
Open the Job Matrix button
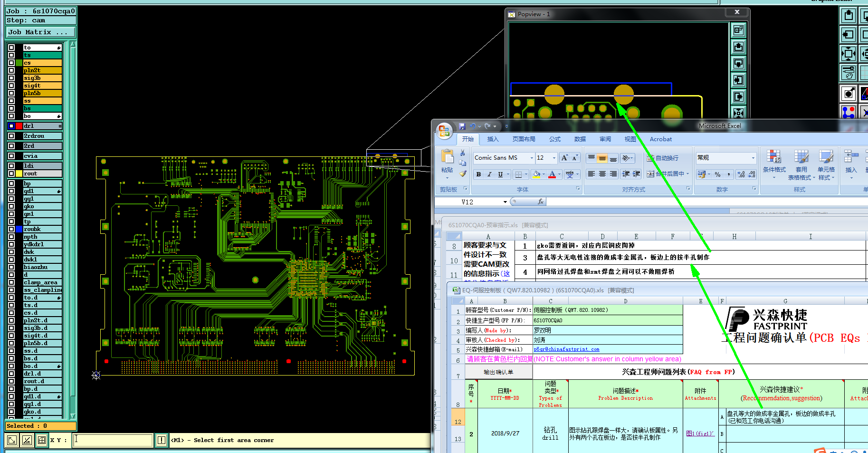point(41,32)
